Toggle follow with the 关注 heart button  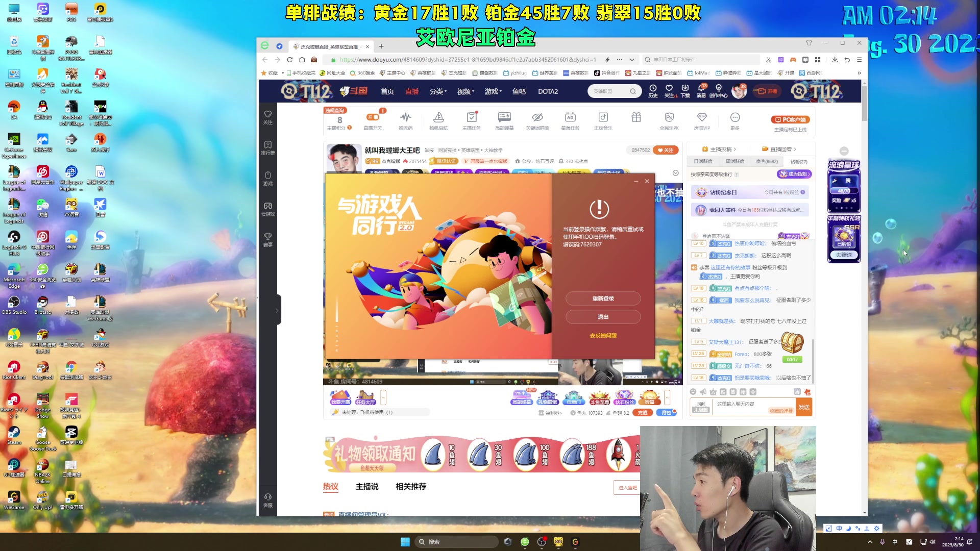(666, 150)
